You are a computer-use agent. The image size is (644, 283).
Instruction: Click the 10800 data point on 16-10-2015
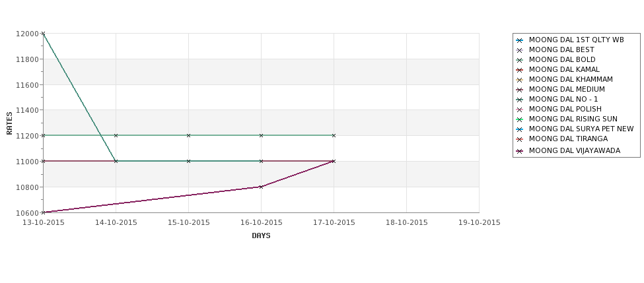(261, 187)
